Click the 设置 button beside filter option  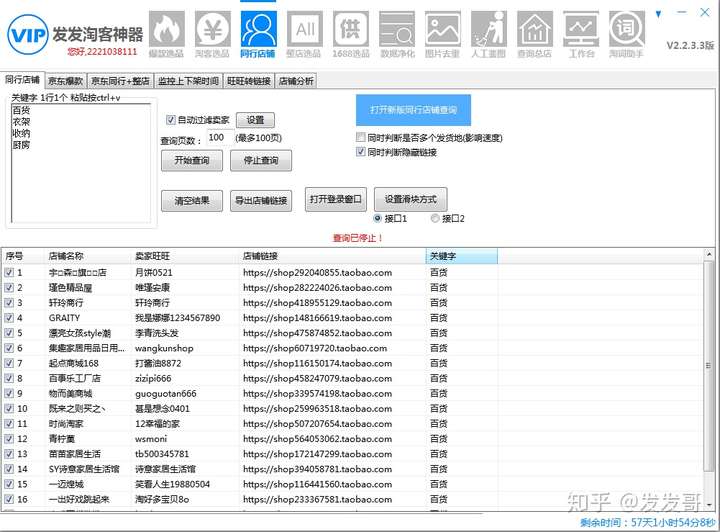point(255,120)
